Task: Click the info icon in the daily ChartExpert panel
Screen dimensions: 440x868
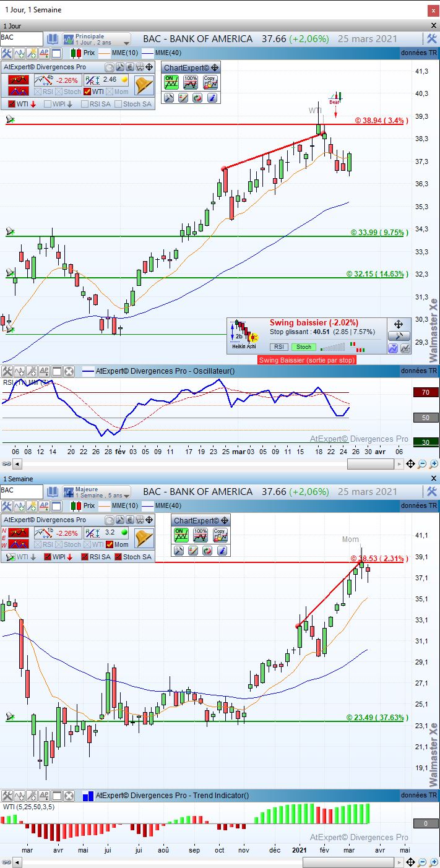Action: coord(212,98)
